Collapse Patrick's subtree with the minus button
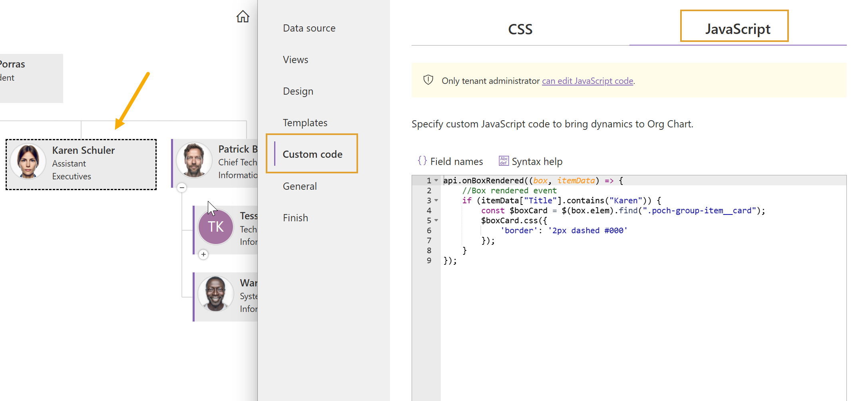 tap(182, 188)
